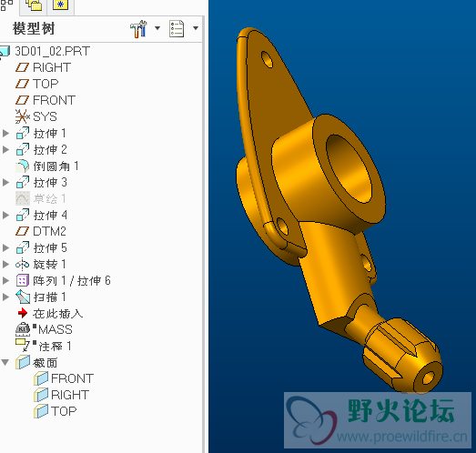Click the model tree show list icon
This screenshot has width=476, height=453.
177,29
